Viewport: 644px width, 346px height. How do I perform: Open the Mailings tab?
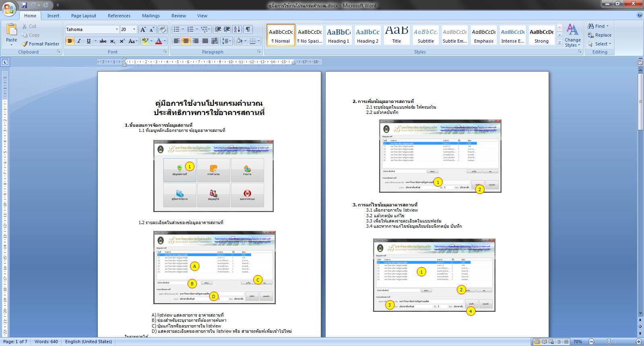[x=151, y=16]
